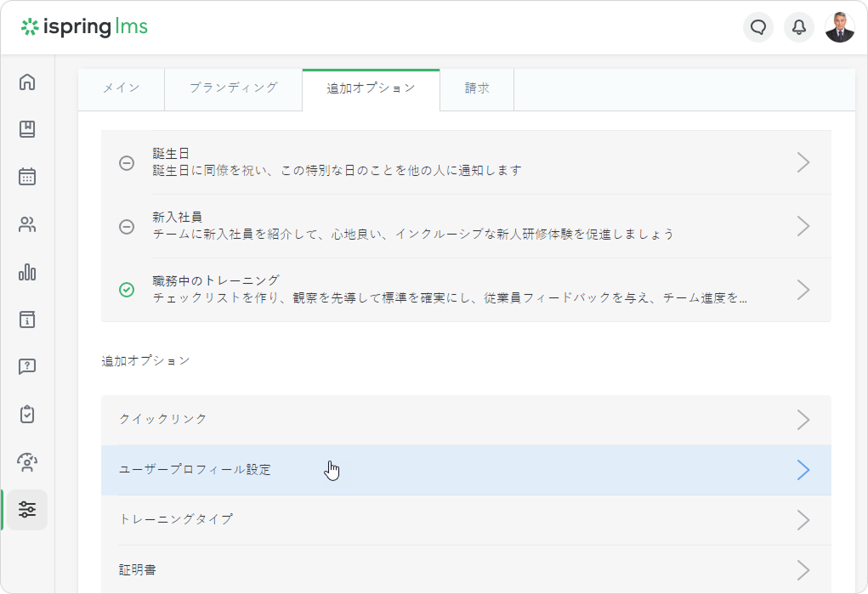Viewport: 868px width, 594px height.
Task: Open the chat messages icon
Action: click(x=758, y=27)
